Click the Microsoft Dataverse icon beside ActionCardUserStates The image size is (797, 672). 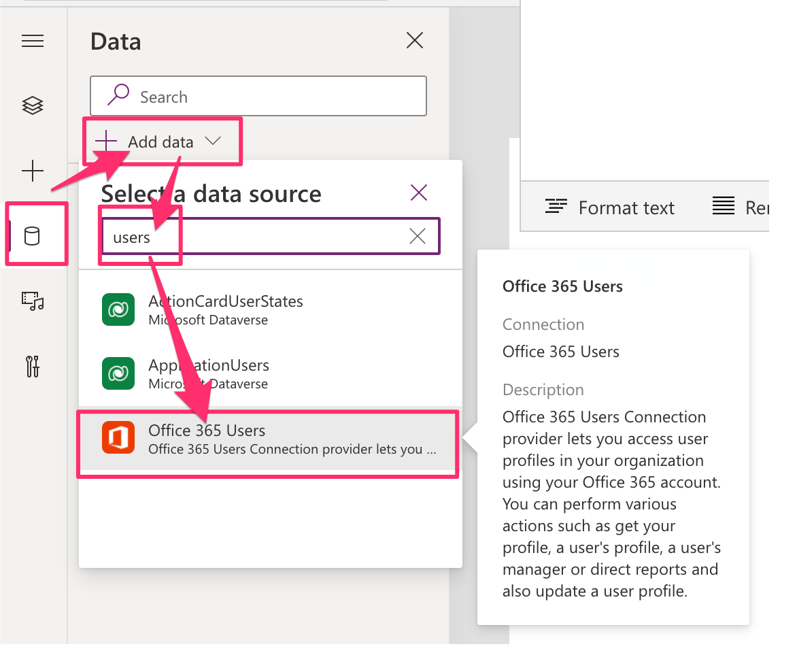[x=118, y=309]
